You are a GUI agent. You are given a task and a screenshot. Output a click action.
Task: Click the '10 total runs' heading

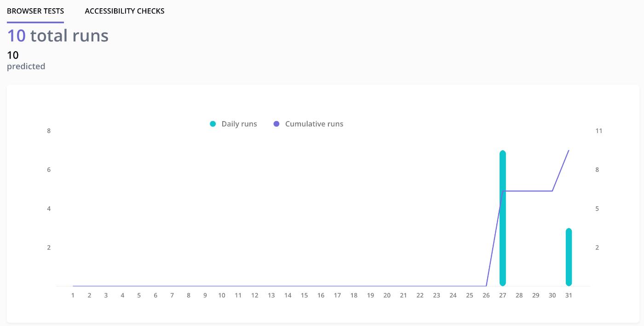pyautogui.click(x=58, y=35)
